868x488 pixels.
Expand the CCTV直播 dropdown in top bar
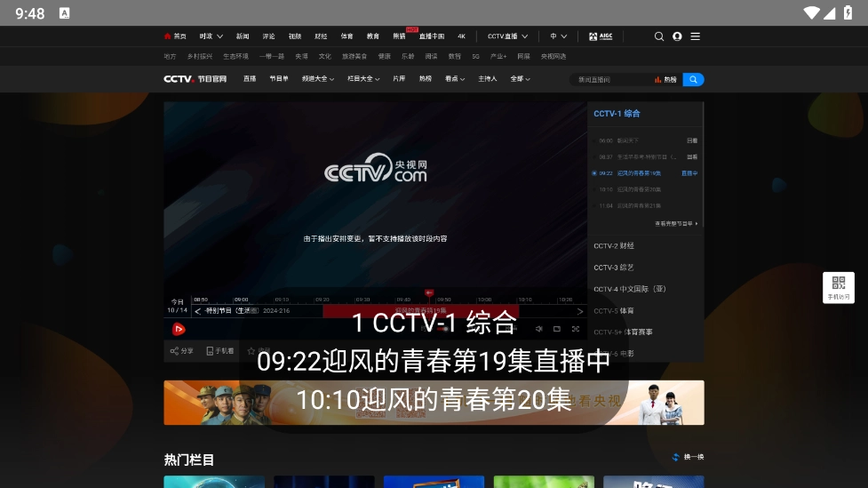click(x=507, y=36)
